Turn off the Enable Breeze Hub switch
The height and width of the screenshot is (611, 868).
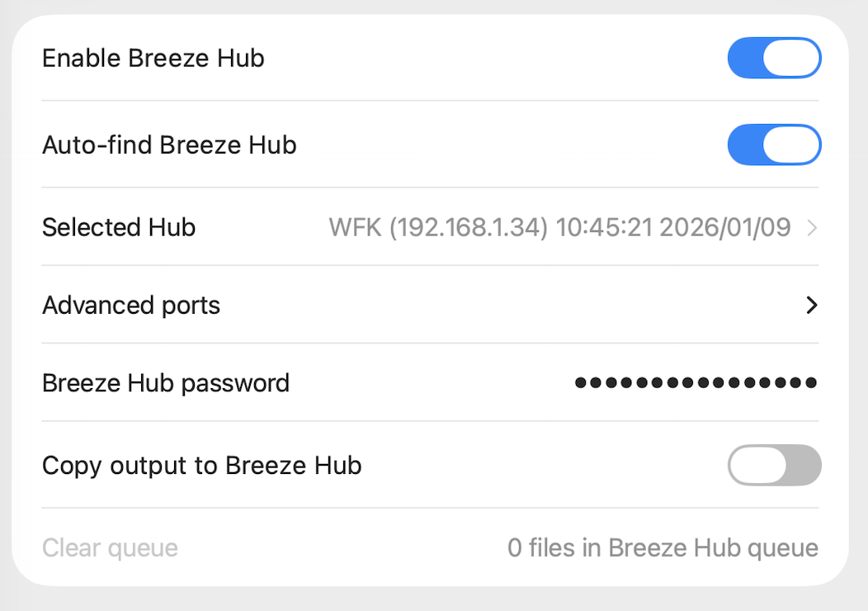point(774,58)
